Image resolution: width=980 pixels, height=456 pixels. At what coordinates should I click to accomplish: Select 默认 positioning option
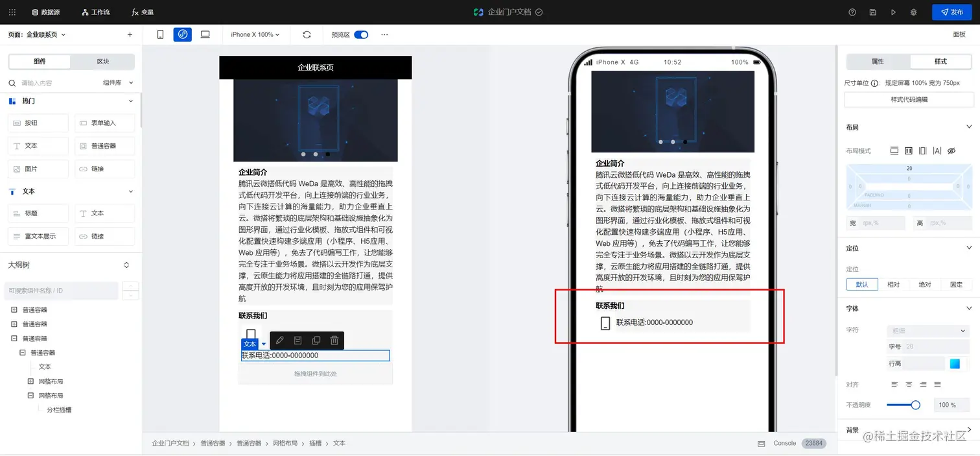point(862,285)
